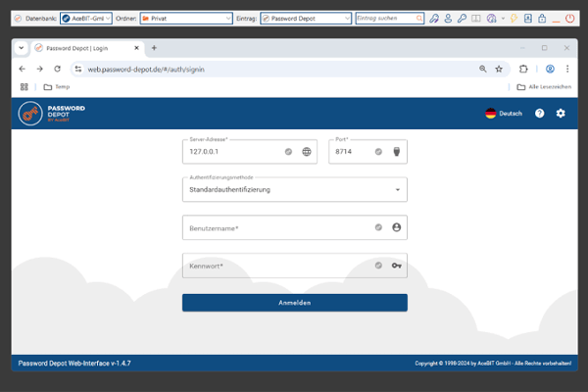
Task: Click the Password Depot fill icon in Server-Adresse field
Action: pos(288,152)
